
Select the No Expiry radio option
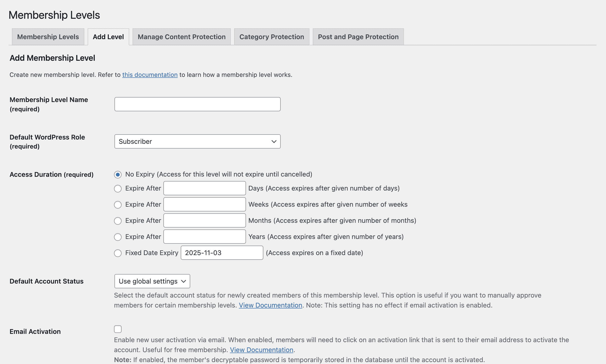pyautogui.click(x=118, y=174)
